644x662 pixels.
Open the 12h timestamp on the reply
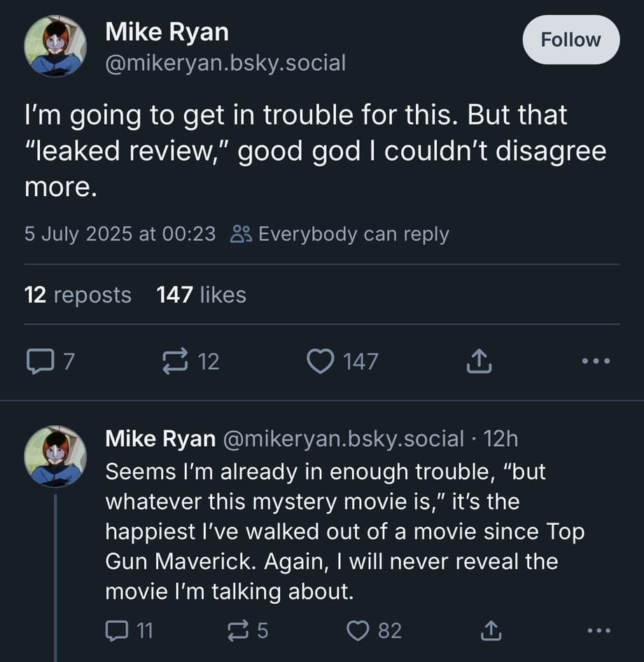tap(500, 439)
